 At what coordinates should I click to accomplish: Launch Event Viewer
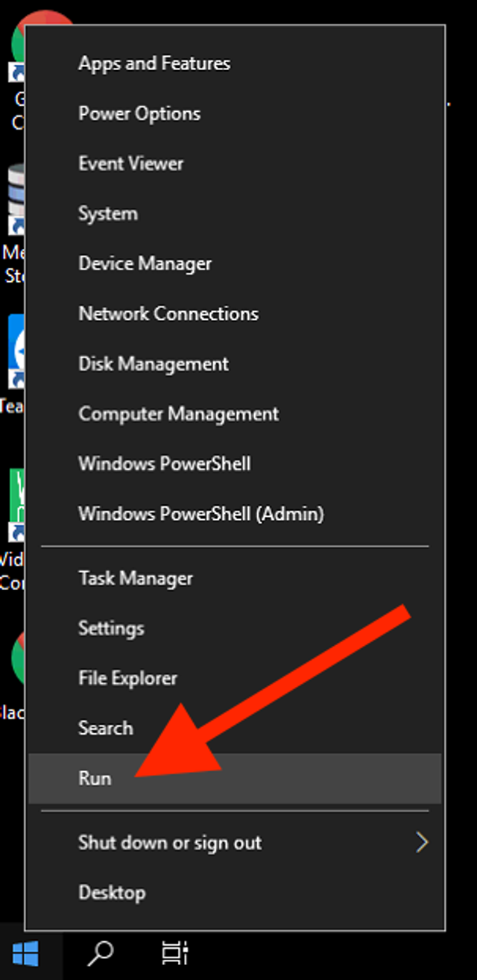tap(130, 163)
